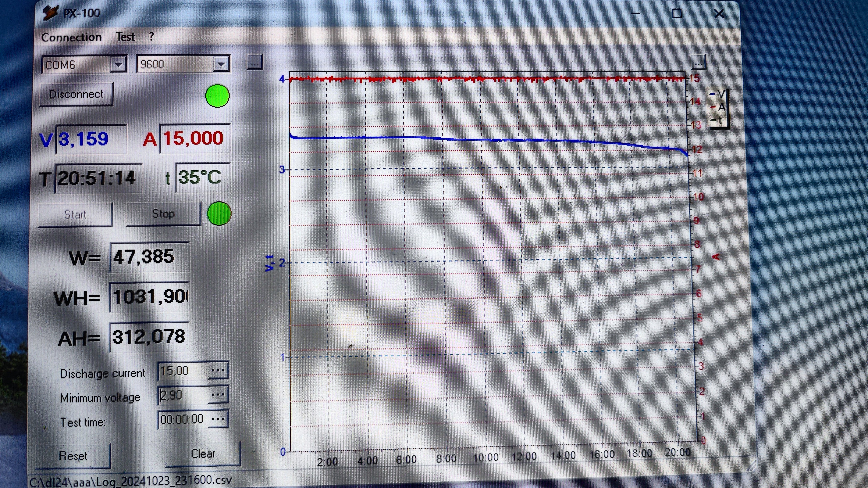Open the Connection menu

(71, 37)
